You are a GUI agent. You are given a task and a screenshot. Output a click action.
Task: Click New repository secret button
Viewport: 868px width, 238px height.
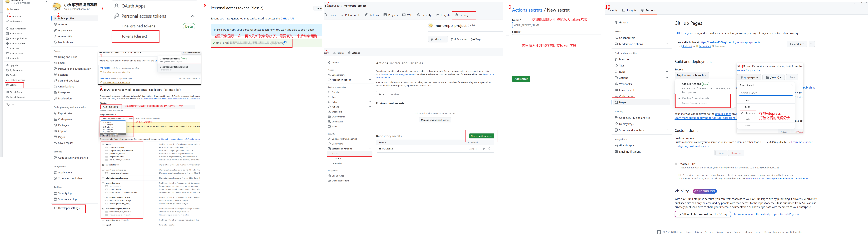click(482, 136)
